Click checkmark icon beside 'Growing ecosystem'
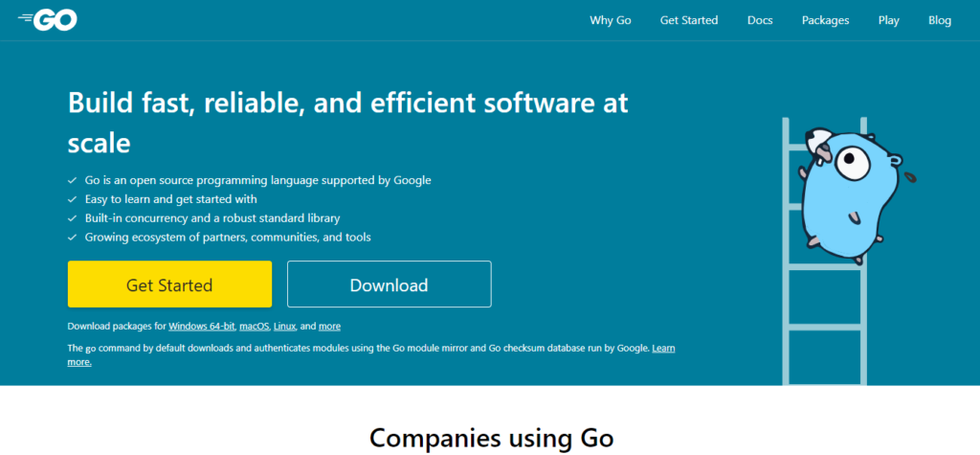This screenshot has width=980, height=455. (72, 238)
